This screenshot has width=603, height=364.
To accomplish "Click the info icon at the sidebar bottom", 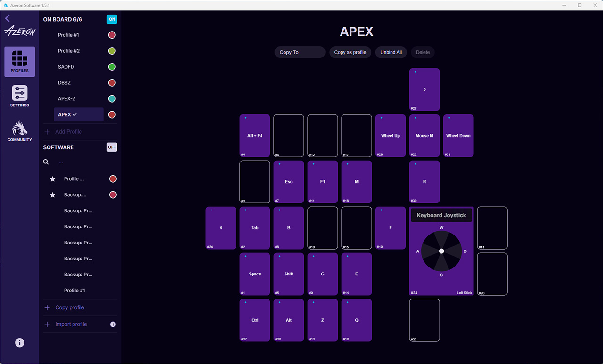I will (19, 343).
